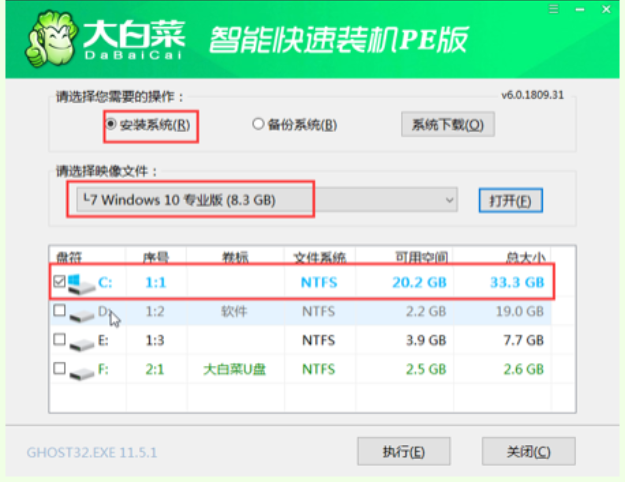Click the disk icon beside E:
626x488 pixels.
click(x=81, y=344)
